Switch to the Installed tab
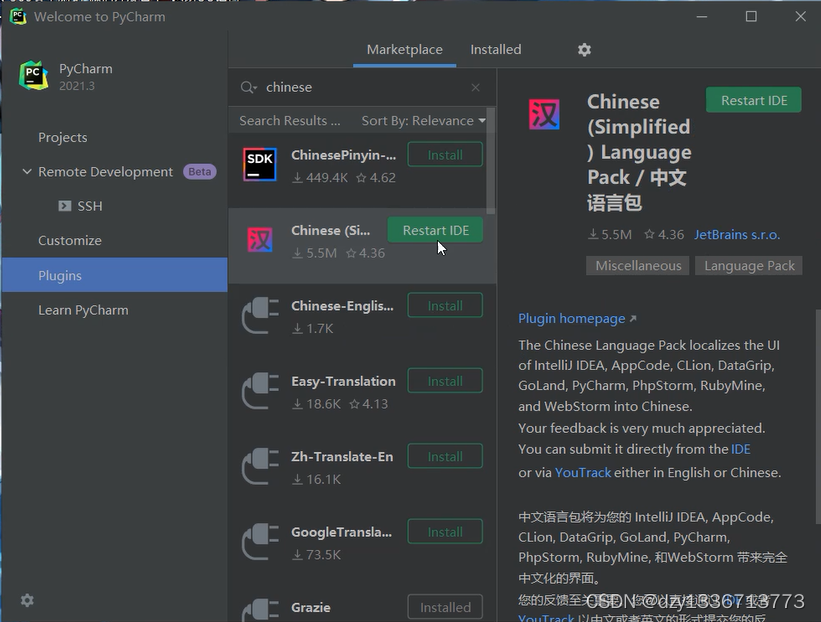The image size is (821, 622). tap(495, 50)
